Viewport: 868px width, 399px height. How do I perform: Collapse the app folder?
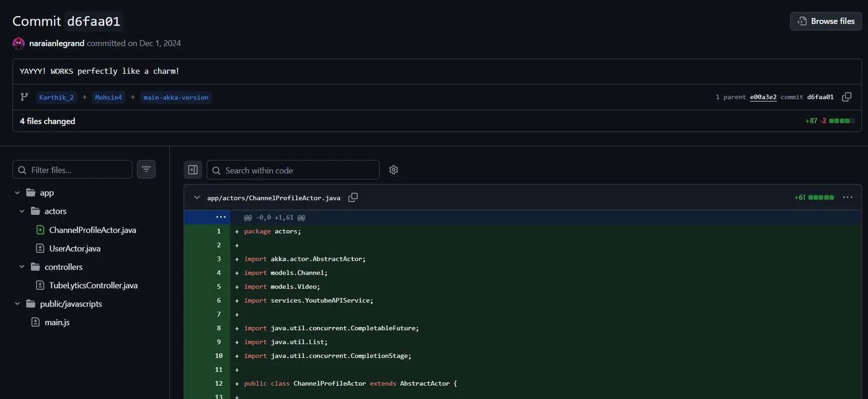tap(17, 193)
